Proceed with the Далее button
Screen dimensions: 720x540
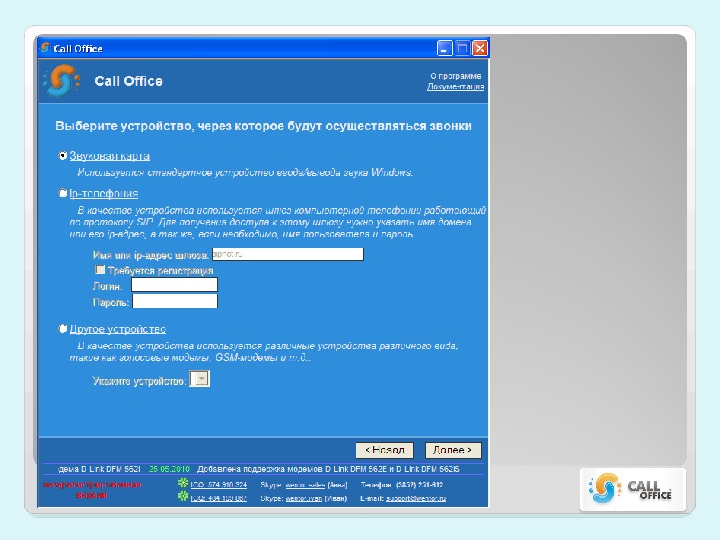[453, 450]
